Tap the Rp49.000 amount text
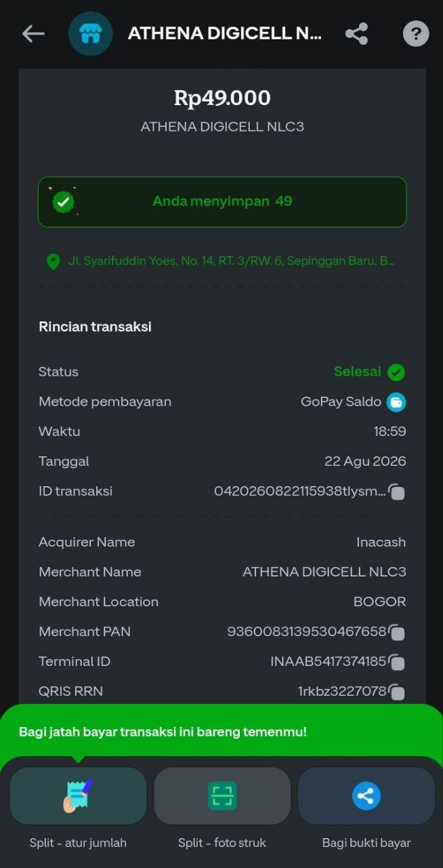This screenshot has height=868, width=443. coord(222,98)
